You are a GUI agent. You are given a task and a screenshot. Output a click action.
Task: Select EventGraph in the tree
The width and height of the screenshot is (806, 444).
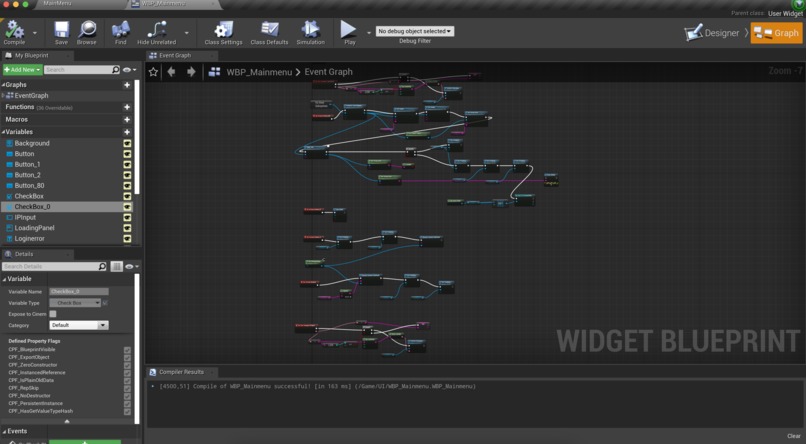(31, 96)
